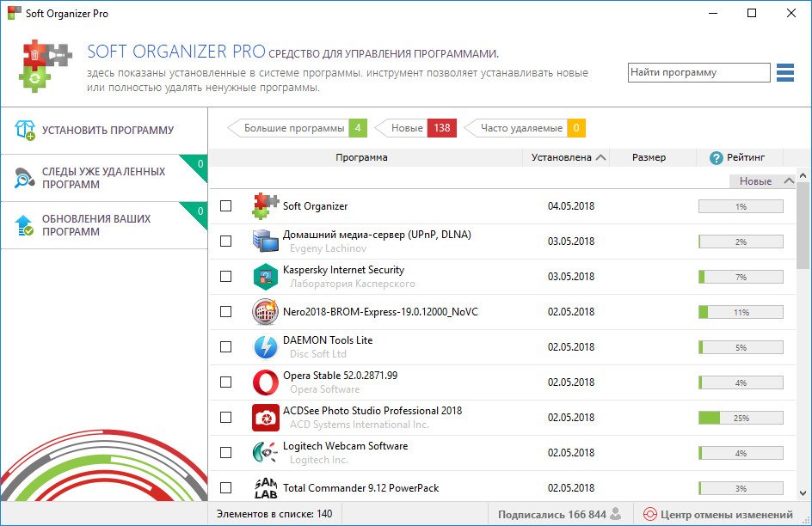This screenshot has height=526, width=812.
Task: Maximize the Soft Organizer Pro window
Action: pyautogui.click(x=752, y=13)
